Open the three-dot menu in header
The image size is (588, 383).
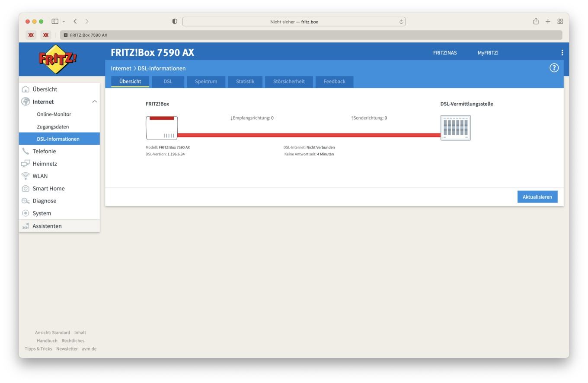(x=562, y=53)
